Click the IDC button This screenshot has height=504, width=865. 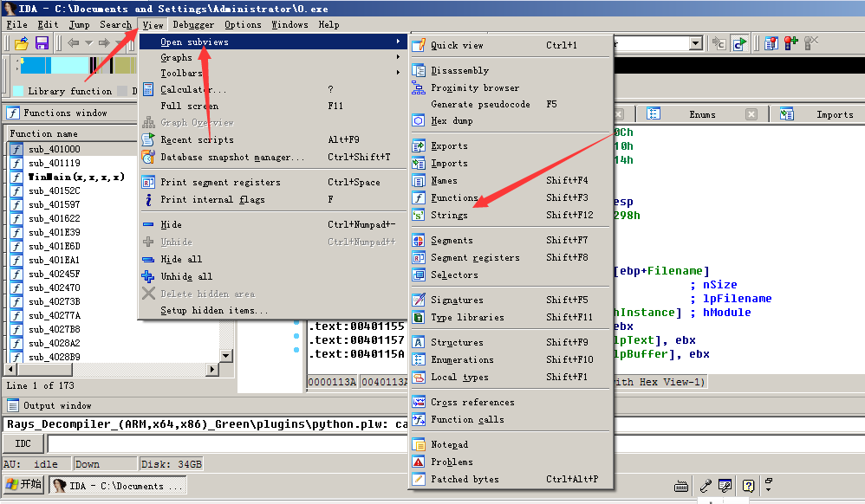click(x=23, y=444)
